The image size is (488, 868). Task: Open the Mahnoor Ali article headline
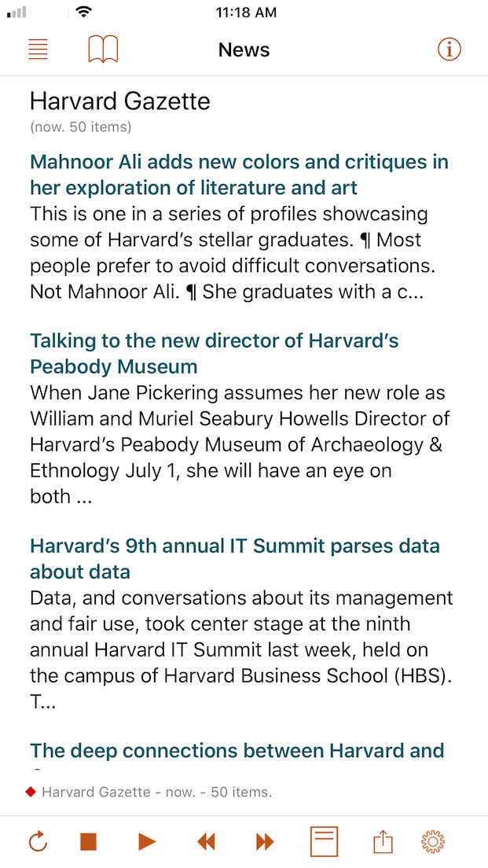[239, 175]
